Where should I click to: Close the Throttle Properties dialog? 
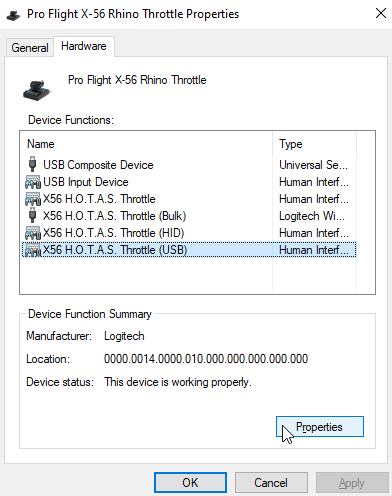point(381,14)
